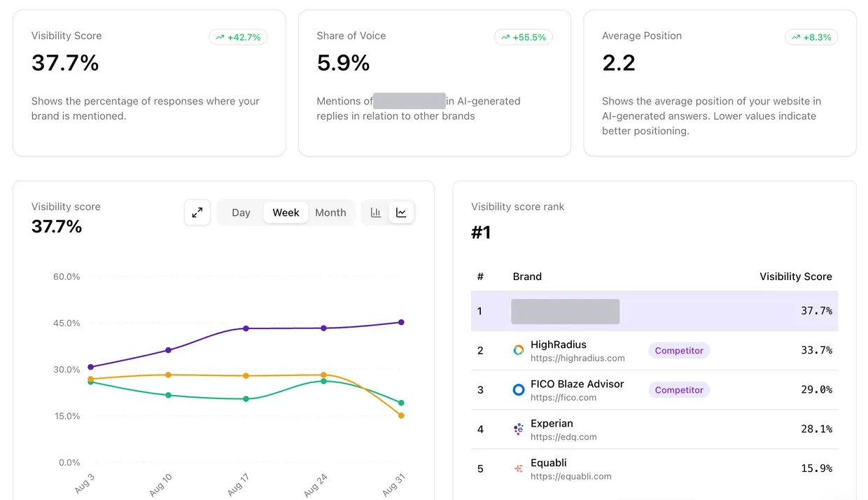Click the Competitor tag beside FICO Blaze Advisor
Screen dimensions: 868x500
coord(679,389)
